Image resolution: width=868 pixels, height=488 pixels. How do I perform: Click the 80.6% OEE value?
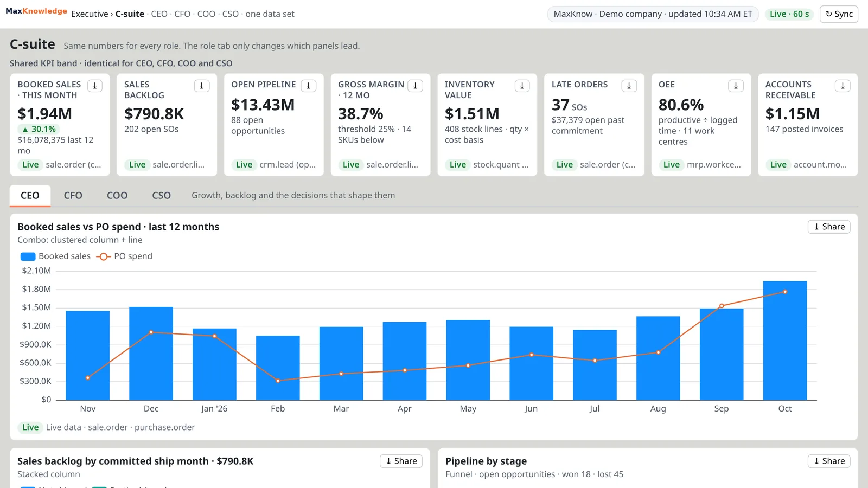pyautogui.click(x=681, y=105)
